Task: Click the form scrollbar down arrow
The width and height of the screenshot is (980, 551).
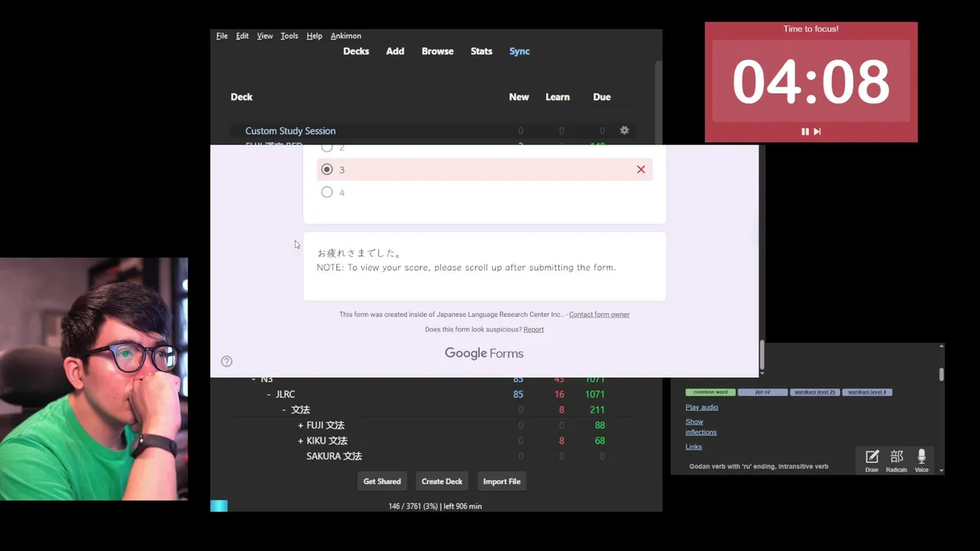Action: (762, 372)
